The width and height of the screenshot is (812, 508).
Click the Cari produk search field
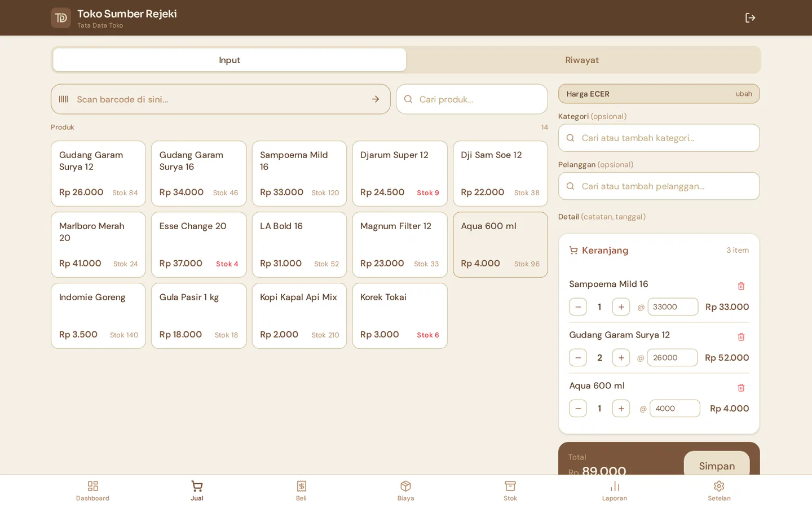coord(472,99)
